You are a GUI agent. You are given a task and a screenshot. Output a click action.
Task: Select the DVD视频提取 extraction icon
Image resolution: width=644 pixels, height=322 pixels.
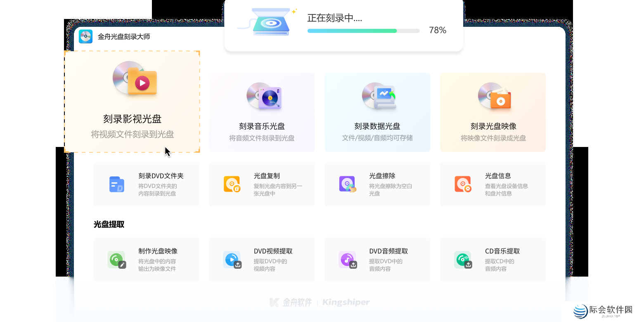pyautogui.click(x=232, y=260)
